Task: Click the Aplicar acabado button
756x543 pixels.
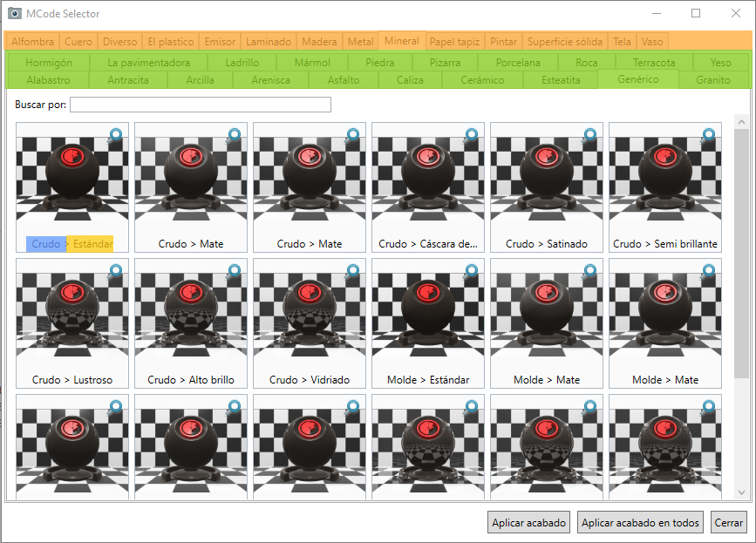Action: point(529,522)
